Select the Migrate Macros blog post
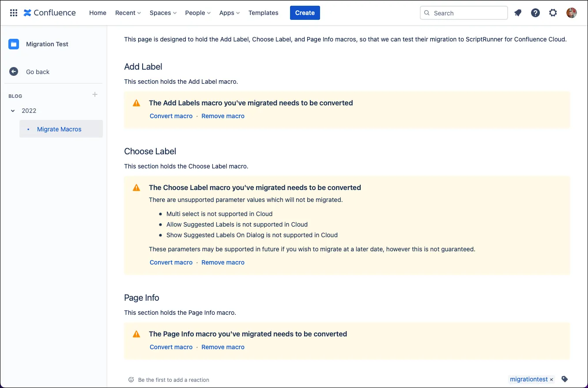Screen dimensions: 588x388 tap(61, 129)
